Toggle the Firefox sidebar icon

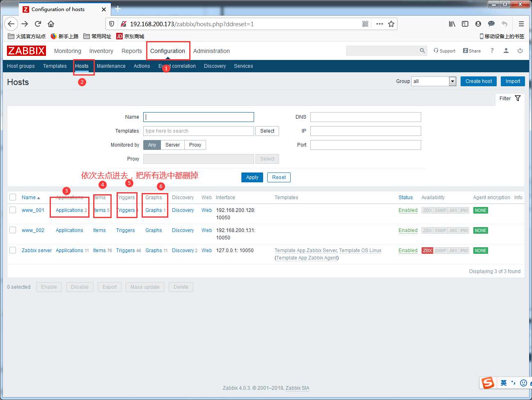click(x=465, y=24)
